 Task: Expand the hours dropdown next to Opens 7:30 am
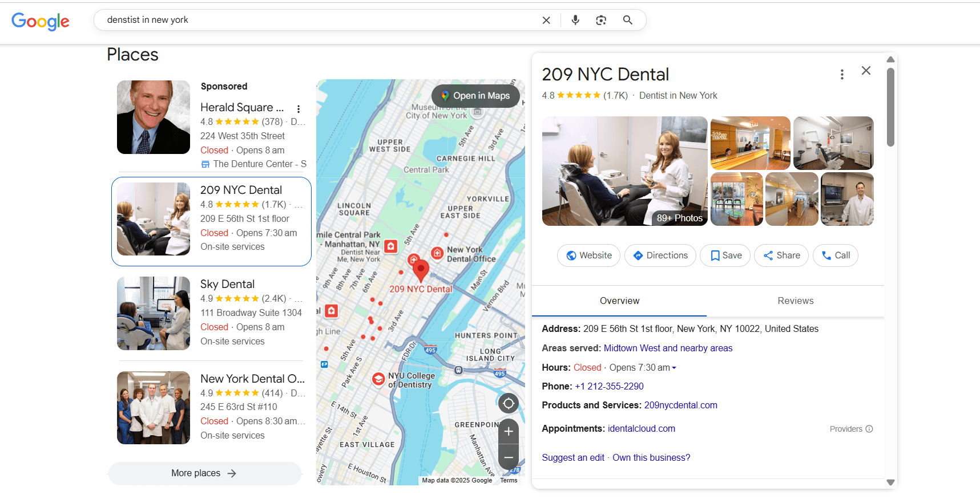pyautogui.click(x=674, y=368)
